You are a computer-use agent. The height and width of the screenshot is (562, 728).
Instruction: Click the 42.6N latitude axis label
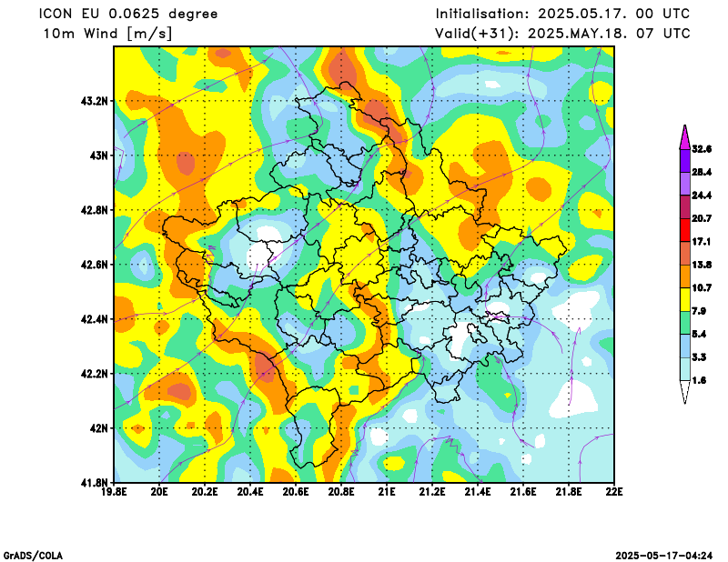95,265
